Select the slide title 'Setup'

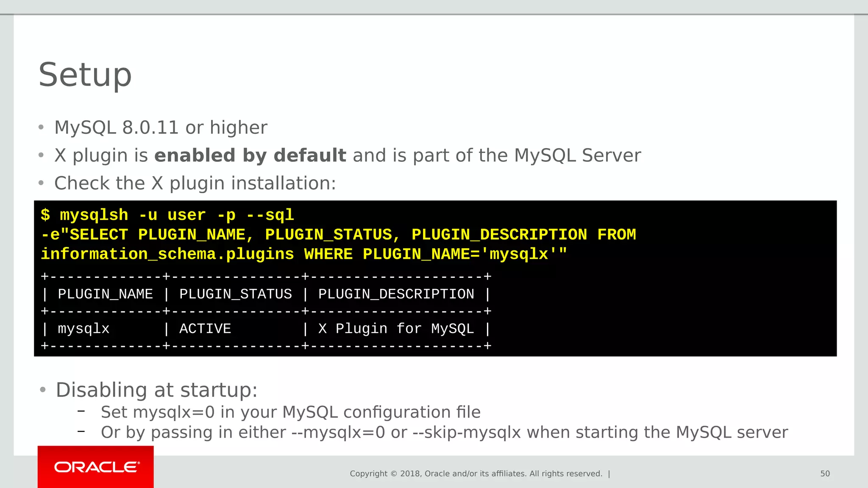[85, 75]
